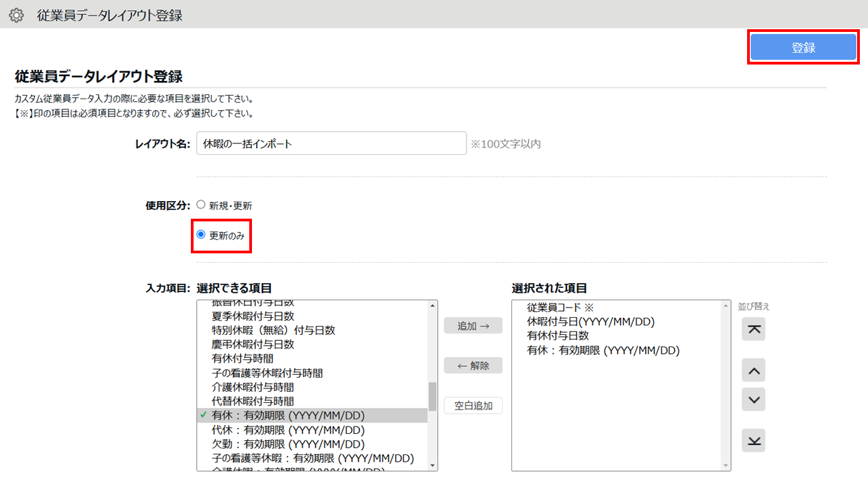868x489 pixels.
Task: Move selected item down one position
Action: pos(753,399)
